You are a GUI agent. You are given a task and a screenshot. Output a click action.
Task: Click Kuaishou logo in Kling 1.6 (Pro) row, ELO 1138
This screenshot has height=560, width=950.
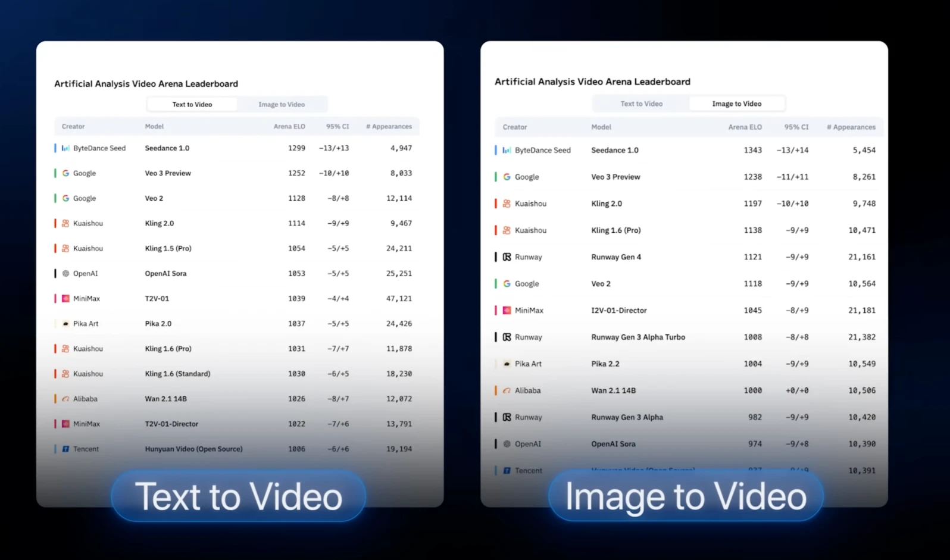coord(507,230)
